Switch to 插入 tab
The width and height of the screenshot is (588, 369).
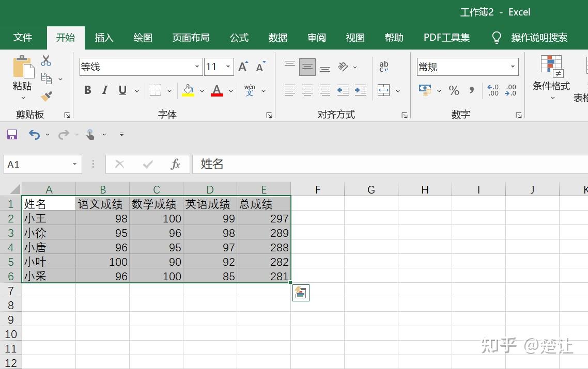pyautogui.click(x=104, y=38)
